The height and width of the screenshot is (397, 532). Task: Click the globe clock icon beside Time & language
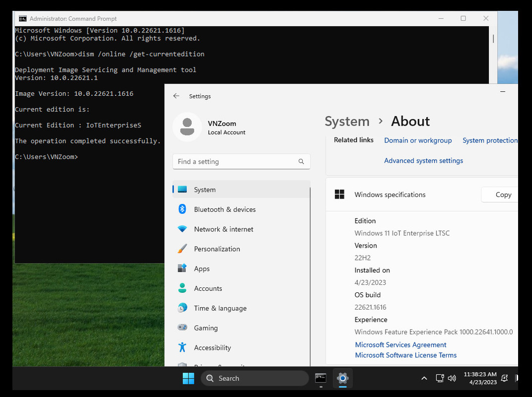[182, 308]
